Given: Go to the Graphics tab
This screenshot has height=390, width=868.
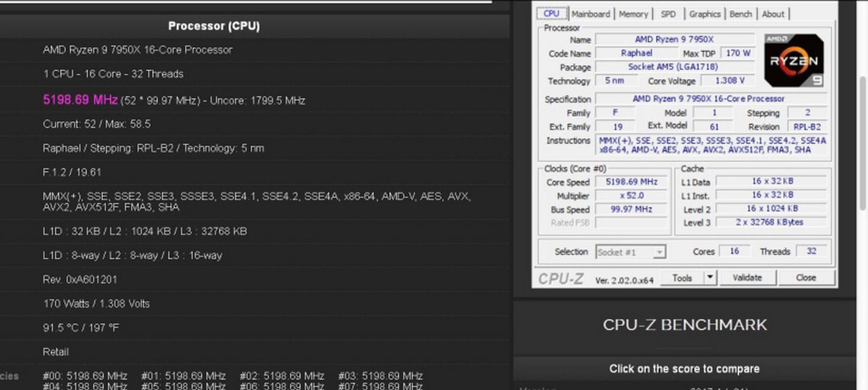Looking at the screenshot, I should tap(705, 14).
